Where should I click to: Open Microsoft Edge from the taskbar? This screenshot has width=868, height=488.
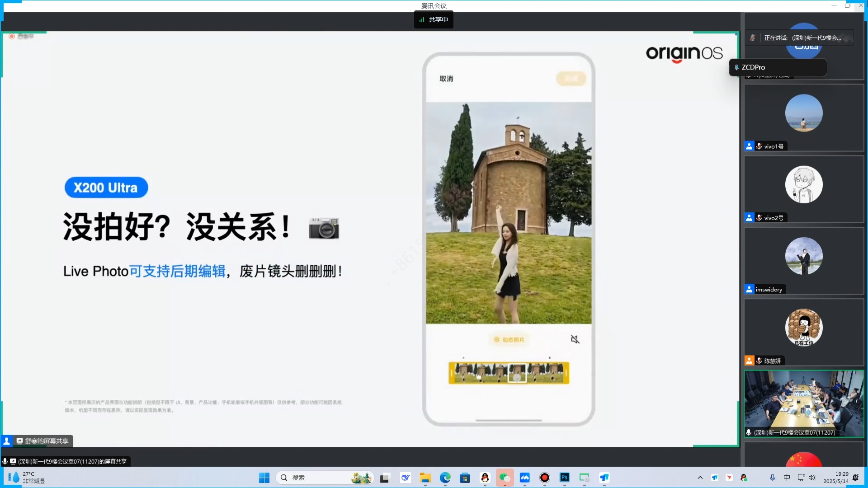[445, 478]
